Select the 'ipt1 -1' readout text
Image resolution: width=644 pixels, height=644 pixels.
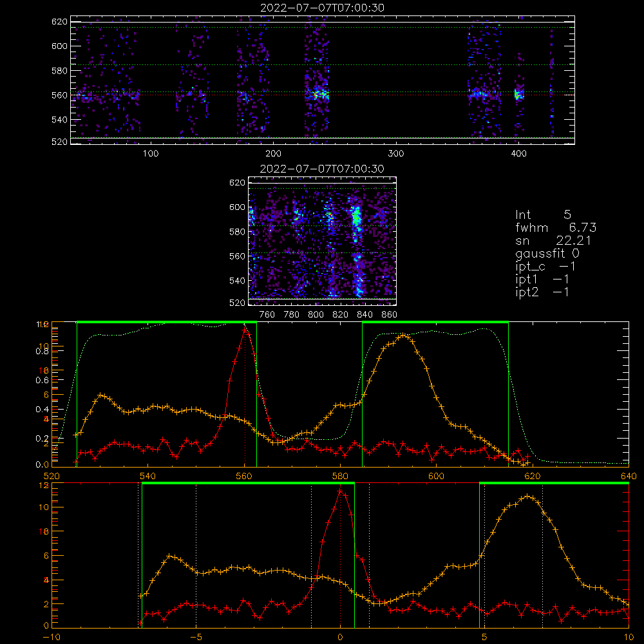pos(542,279)
